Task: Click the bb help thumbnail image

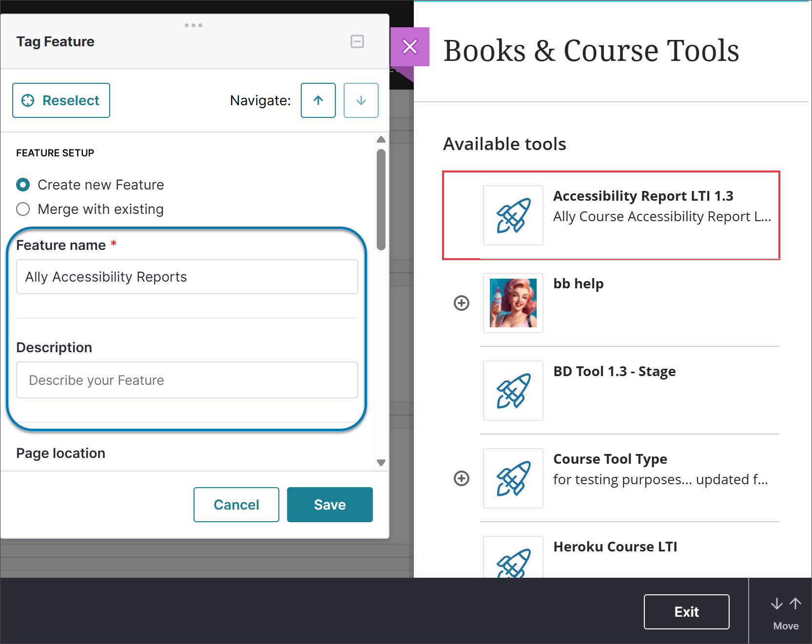Action: tap(513, 303)
